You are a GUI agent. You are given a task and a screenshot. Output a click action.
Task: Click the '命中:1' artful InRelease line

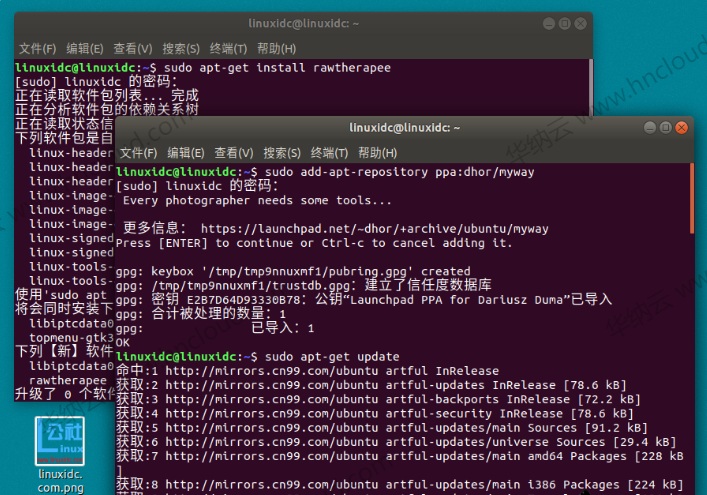[308, 371]
